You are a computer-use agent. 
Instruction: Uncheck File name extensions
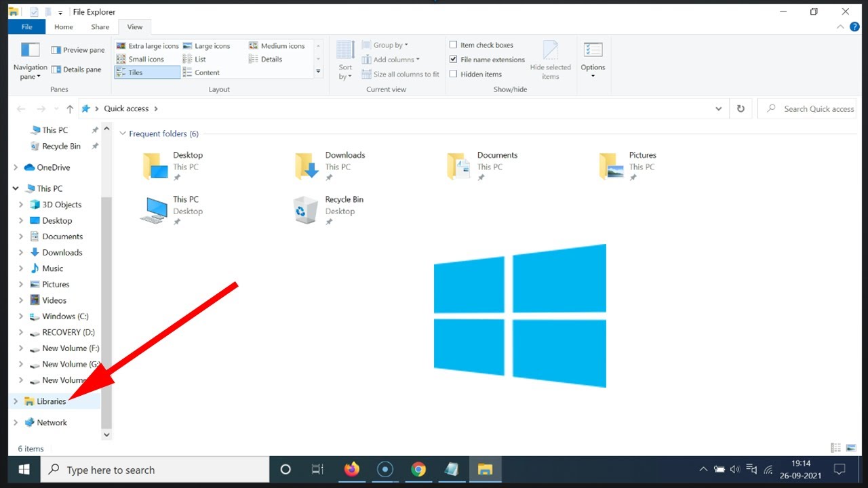coord(454,60)
